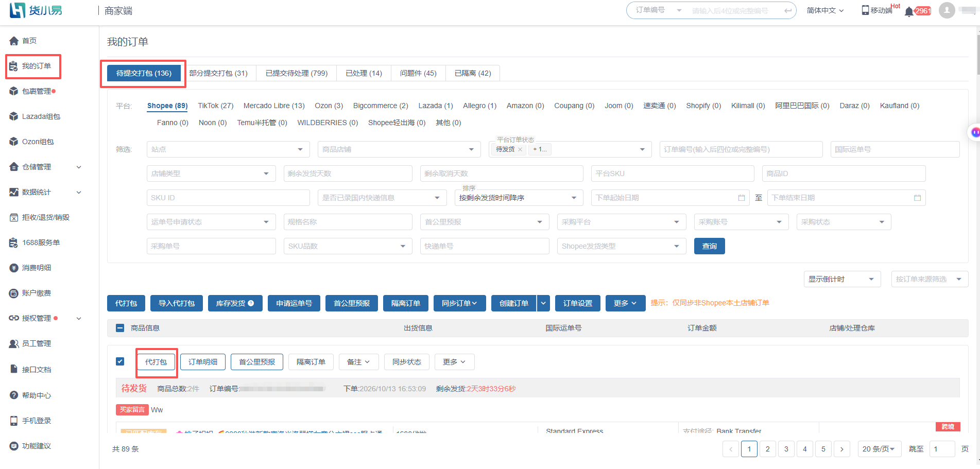This screenshot has width=980, height=469.
Task: Open the 下单起始日期 calendar icon
Action: point(742,198)
